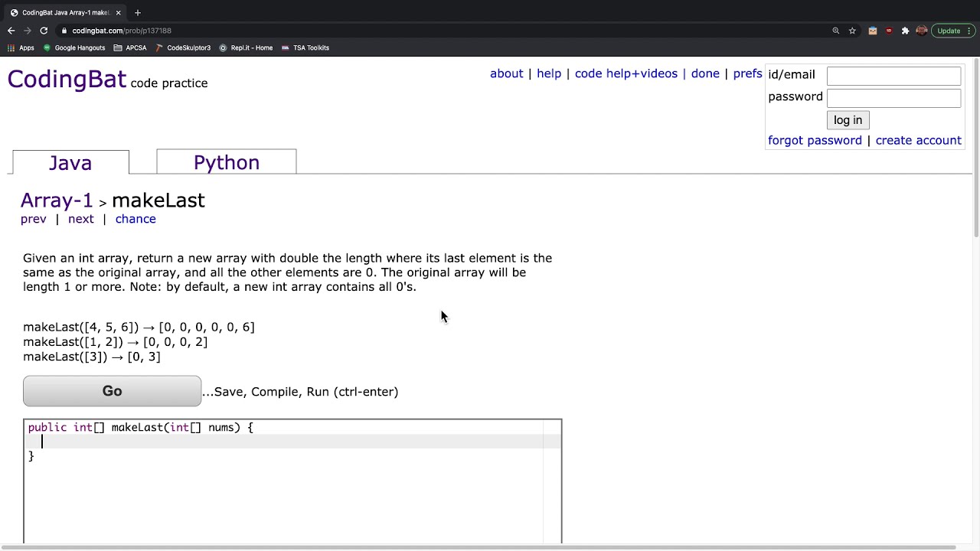Bookmark this page with the star

click(x=852, y=31)
